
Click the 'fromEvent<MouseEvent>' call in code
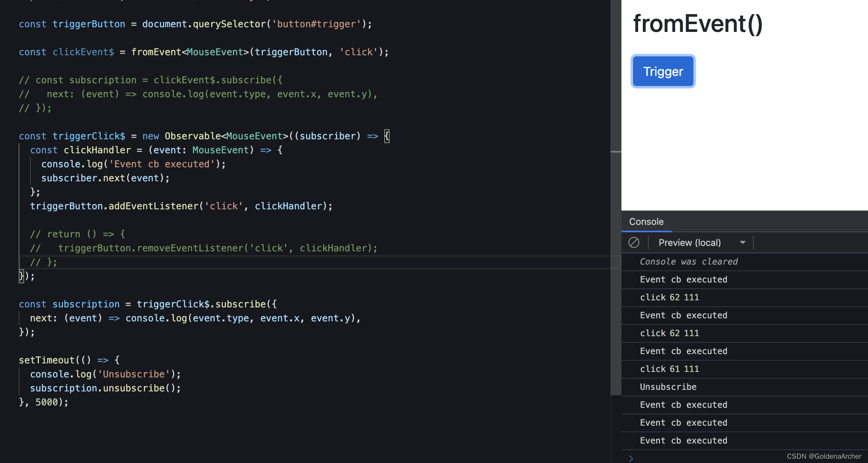189,52
